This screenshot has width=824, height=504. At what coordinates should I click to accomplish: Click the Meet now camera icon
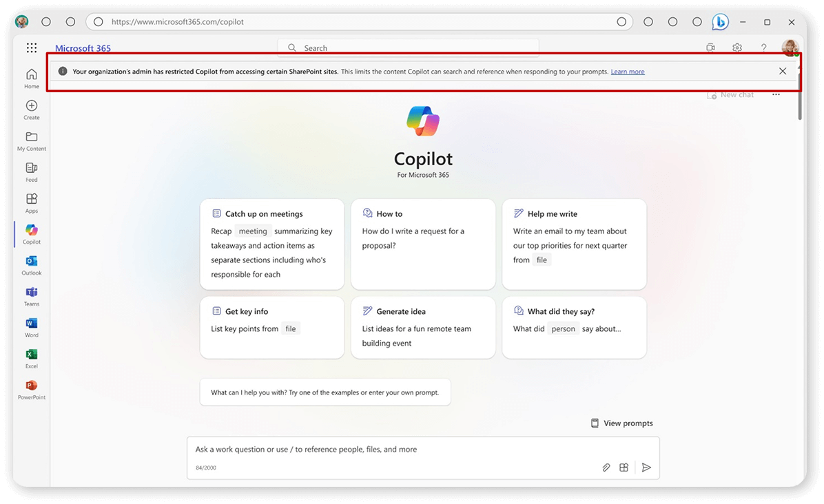tap(710, 48)
